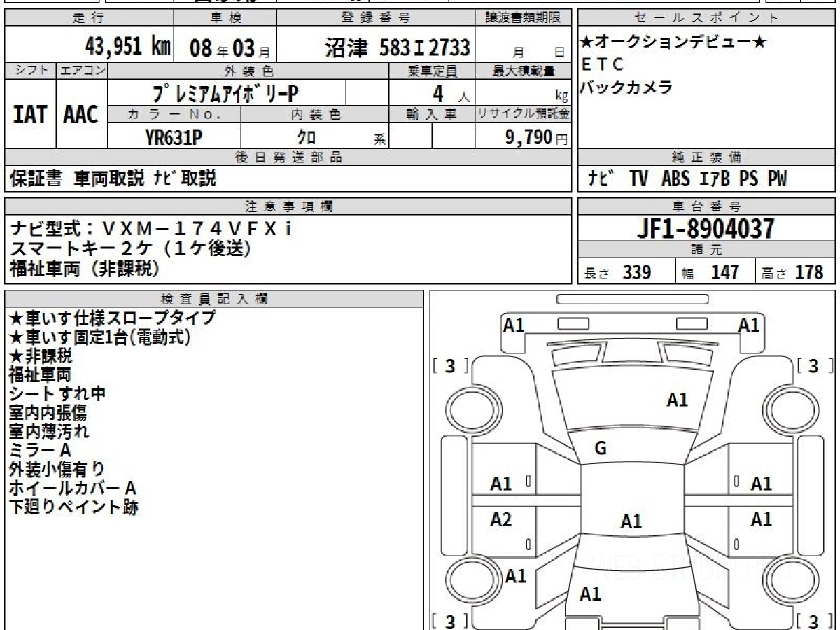
Task: Select 室内内張傷 inspector note
Action: tap(48, 412)
